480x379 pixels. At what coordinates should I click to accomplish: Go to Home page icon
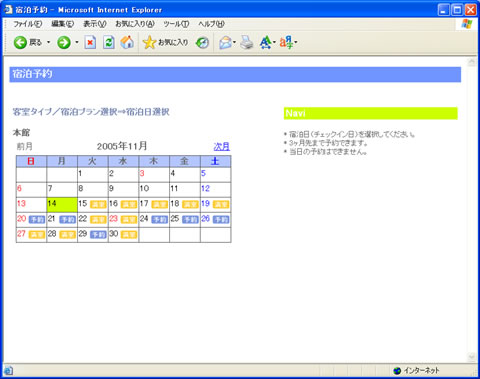(x=127, y=42)
